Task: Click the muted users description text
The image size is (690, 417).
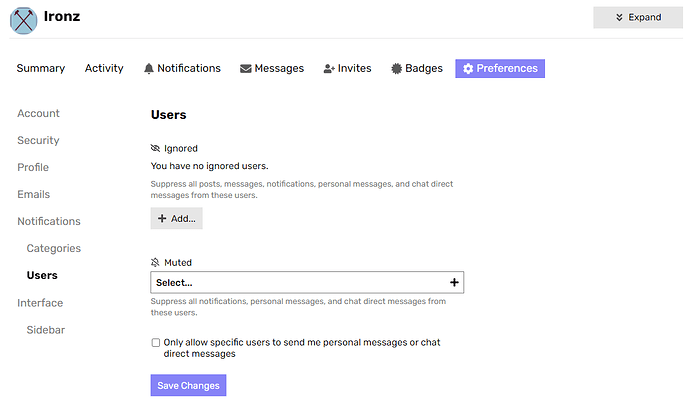Action: (x=298, y=307)
